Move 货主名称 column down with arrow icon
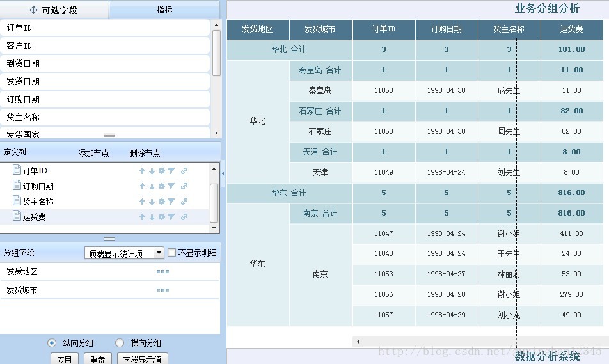609x364 pixels. [x=152, y=202]
